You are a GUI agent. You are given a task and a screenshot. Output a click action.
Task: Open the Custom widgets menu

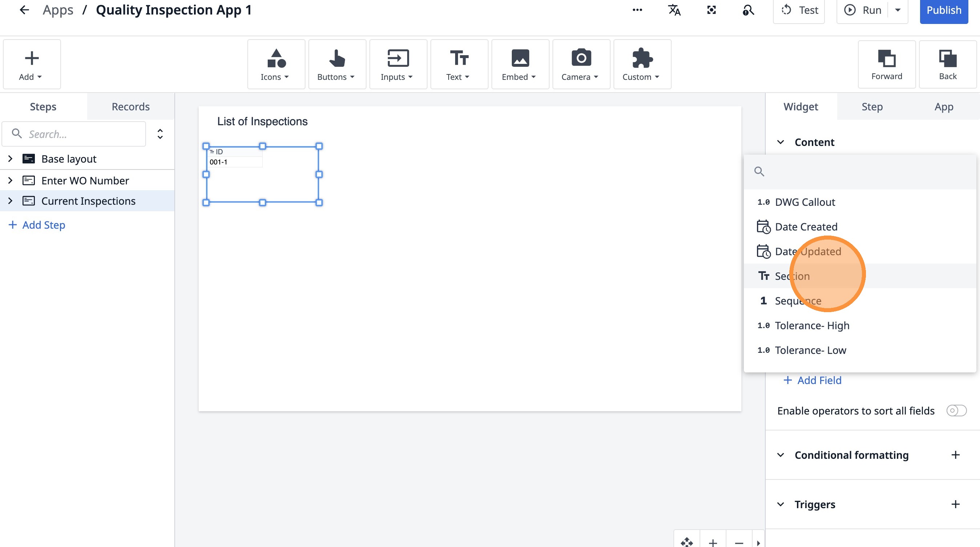tap(642, 65)
